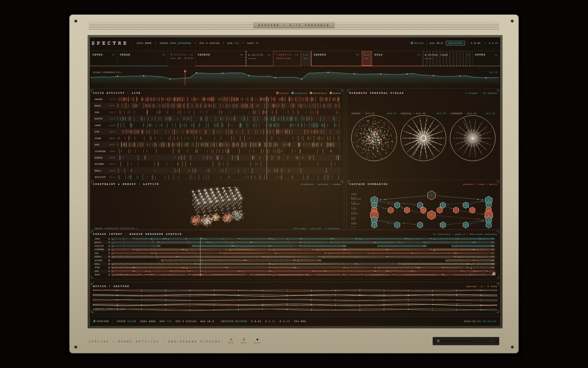Select the COHERENT Kuramoto field circle

[x=473, y=138]
